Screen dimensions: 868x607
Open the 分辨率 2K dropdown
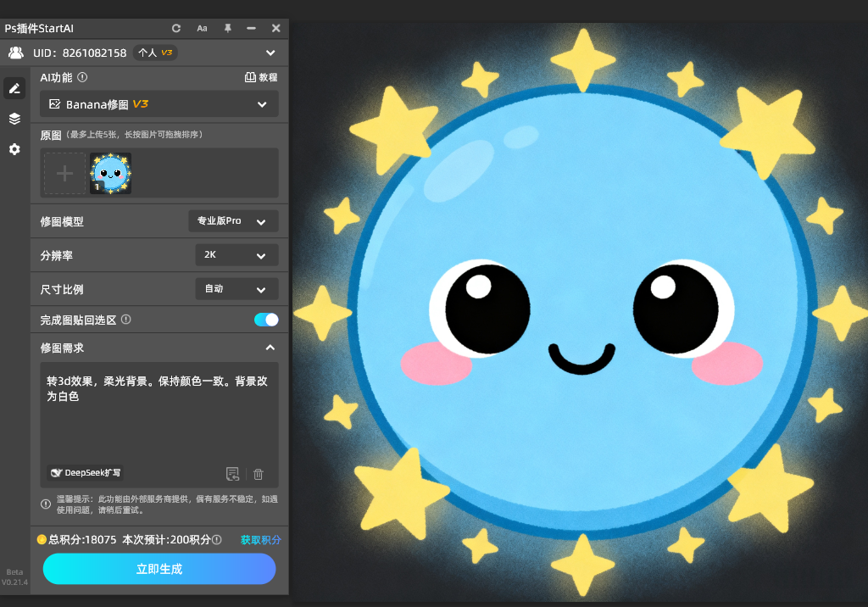(x=236, y=255)
